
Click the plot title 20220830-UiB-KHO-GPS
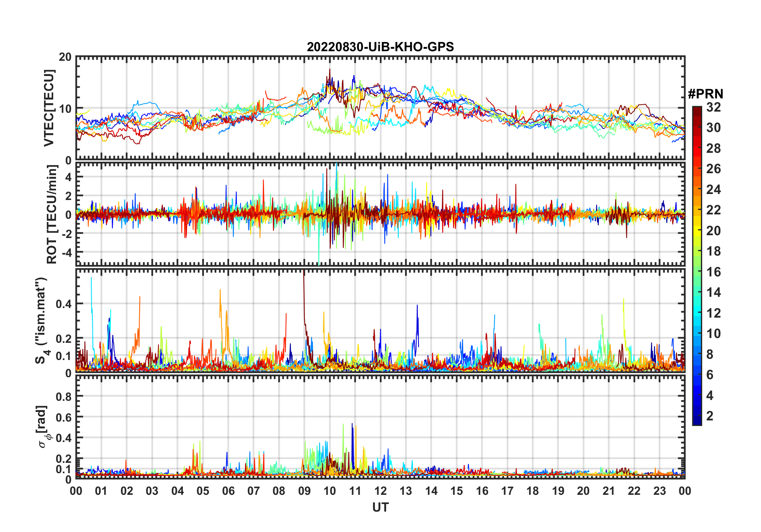tap(380, 47)
